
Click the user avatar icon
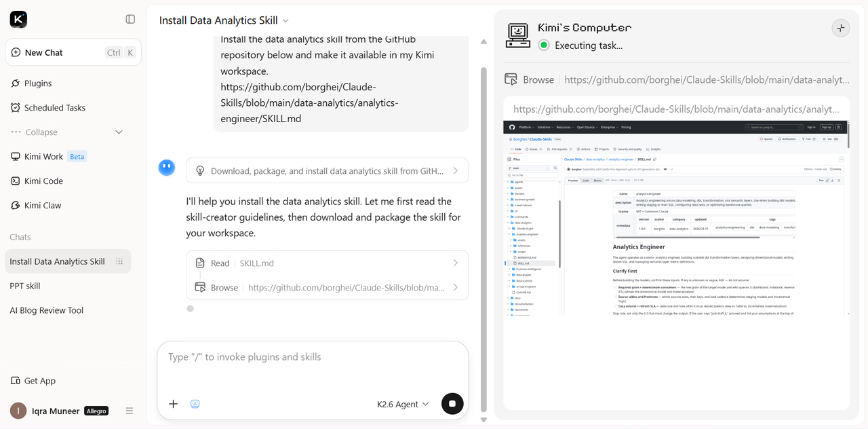coord(18,411)
